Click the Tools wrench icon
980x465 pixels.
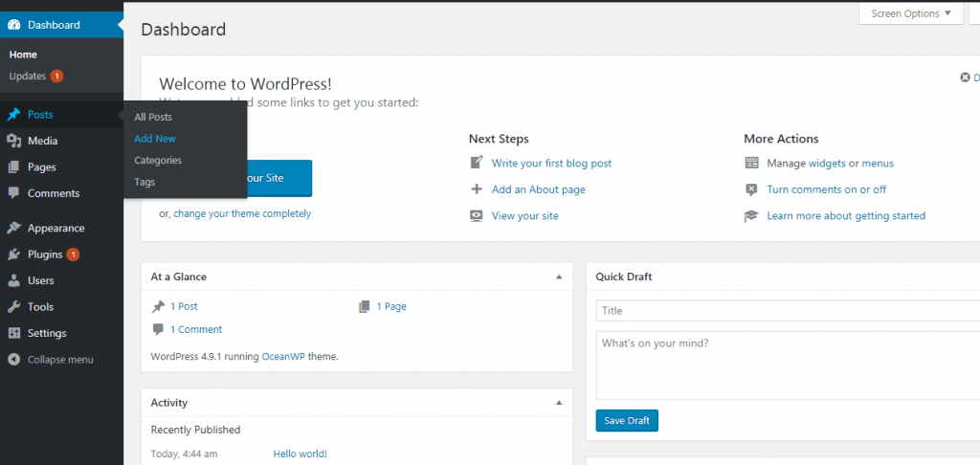tap(13, 307)
